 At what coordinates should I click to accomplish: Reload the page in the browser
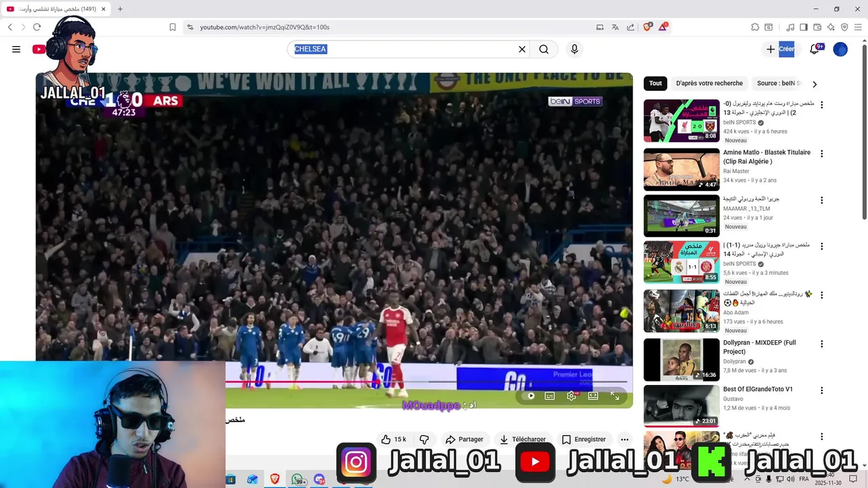point(37,27)
